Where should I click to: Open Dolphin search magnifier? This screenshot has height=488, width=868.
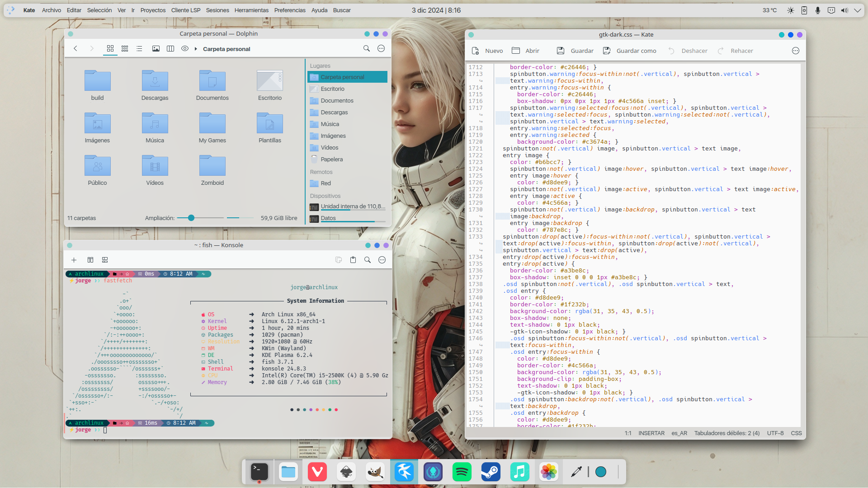(367, 49)
